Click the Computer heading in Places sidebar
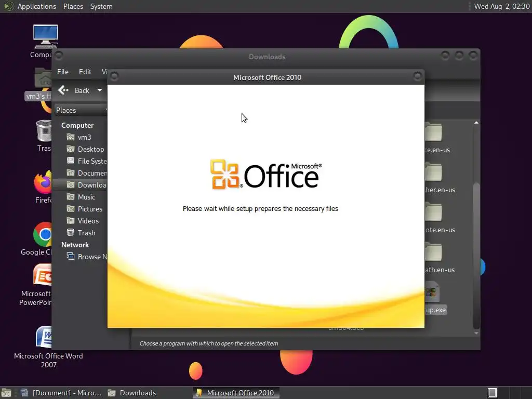This screenshot has height=399, width=532. (77, 125)
